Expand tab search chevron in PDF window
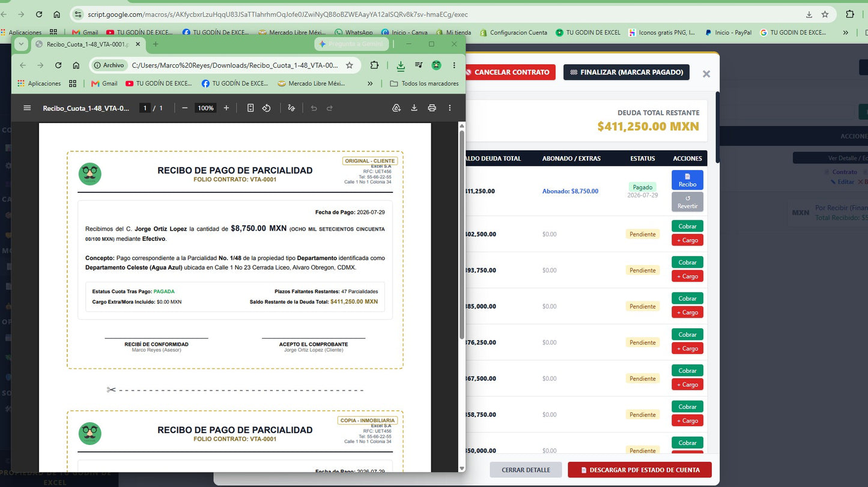Screen dimensions: 868x487 pyautogui.click(x=21, y=44)
